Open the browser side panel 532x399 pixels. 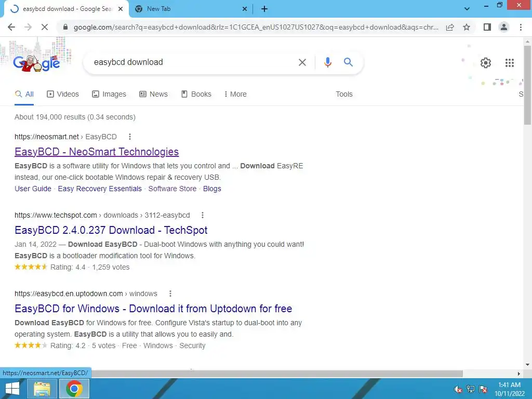point(487,27)
